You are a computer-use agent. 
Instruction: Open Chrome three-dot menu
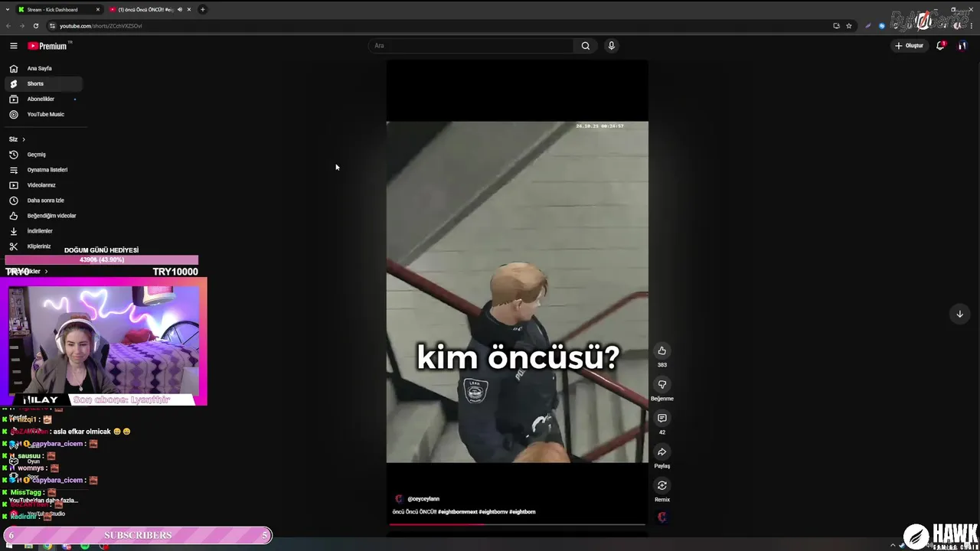[x=972, y=26]
